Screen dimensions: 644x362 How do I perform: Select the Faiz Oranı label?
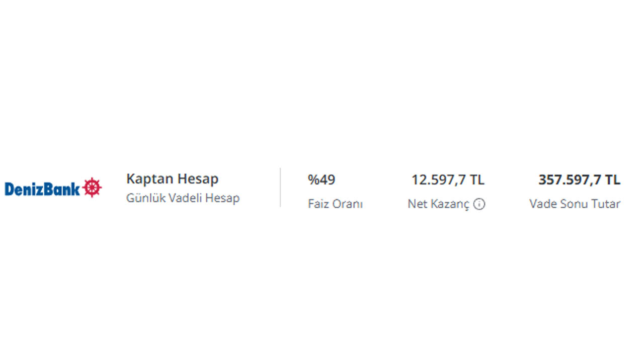335,204
